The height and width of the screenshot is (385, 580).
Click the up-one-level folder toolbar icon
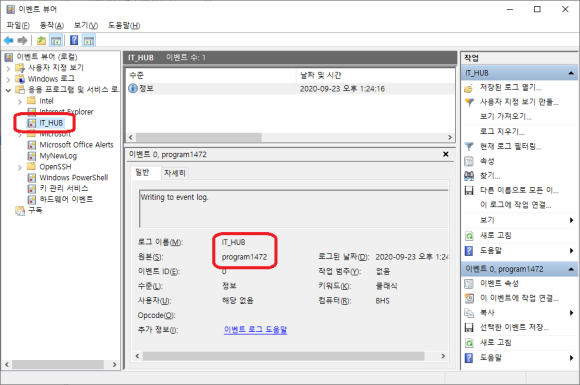tap(41, 40)
